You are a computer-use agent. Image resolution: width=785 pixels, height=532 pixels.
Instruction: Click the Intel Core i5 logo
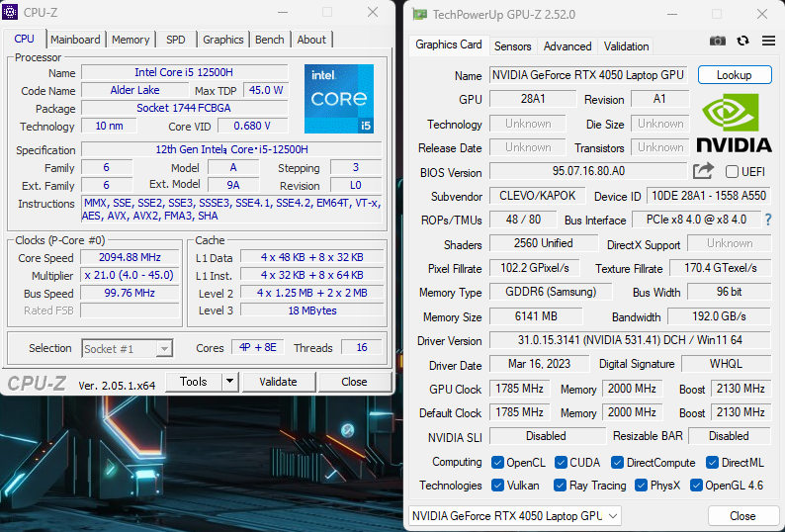339,99
